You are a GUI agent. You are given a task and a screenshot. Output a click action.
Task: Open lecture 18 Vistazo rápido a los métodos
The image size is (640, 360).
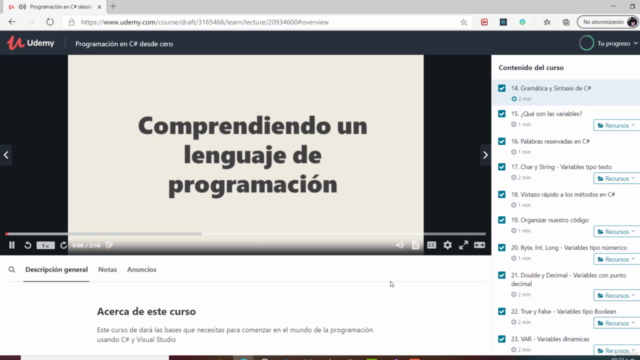pyautogui.click(x=563, y=194)
